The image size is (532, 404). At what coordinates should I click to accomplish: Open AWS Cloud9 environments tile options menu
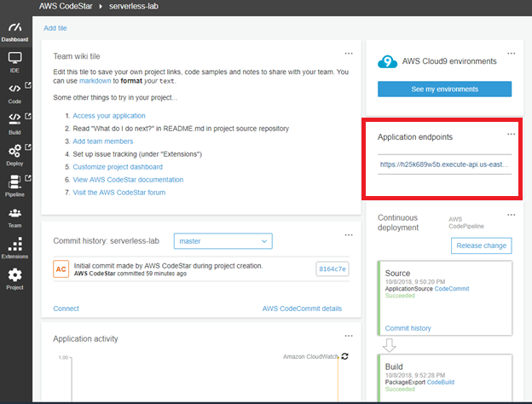point(511,54)
